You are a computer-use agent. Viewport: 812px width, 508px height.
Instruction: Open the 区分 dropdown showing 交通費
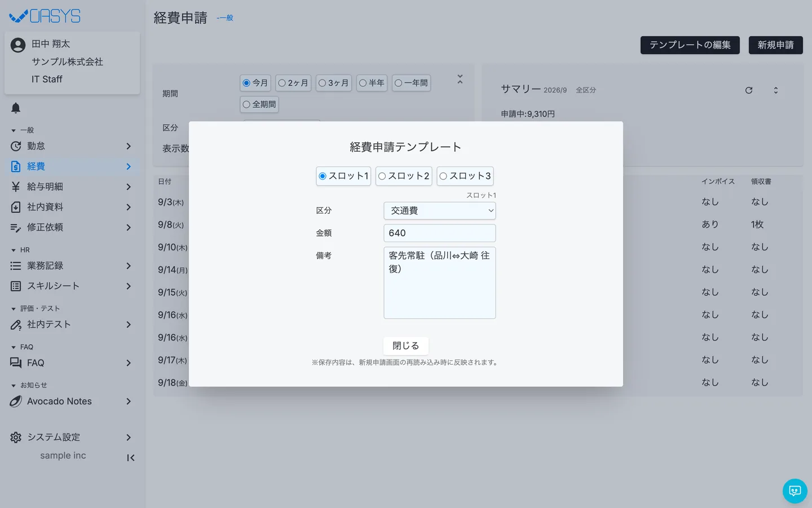tap(440, 211)
